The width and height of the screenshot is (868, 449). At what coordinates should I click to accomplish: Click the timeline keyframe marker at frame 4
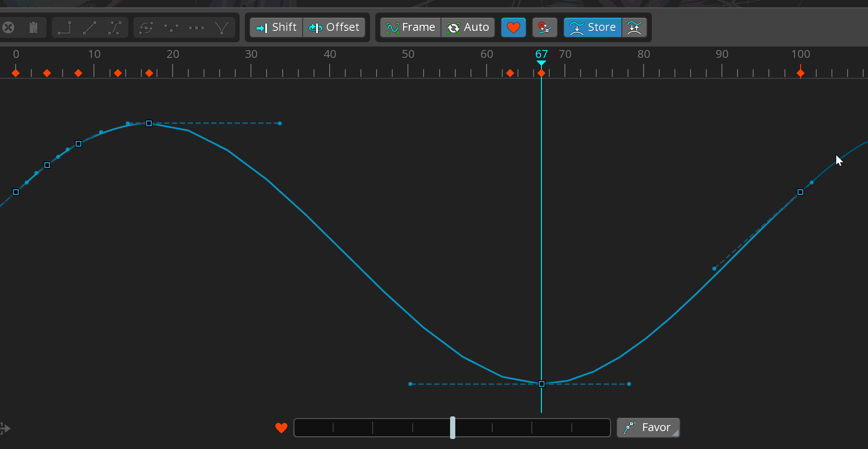[x=47, y=73]
